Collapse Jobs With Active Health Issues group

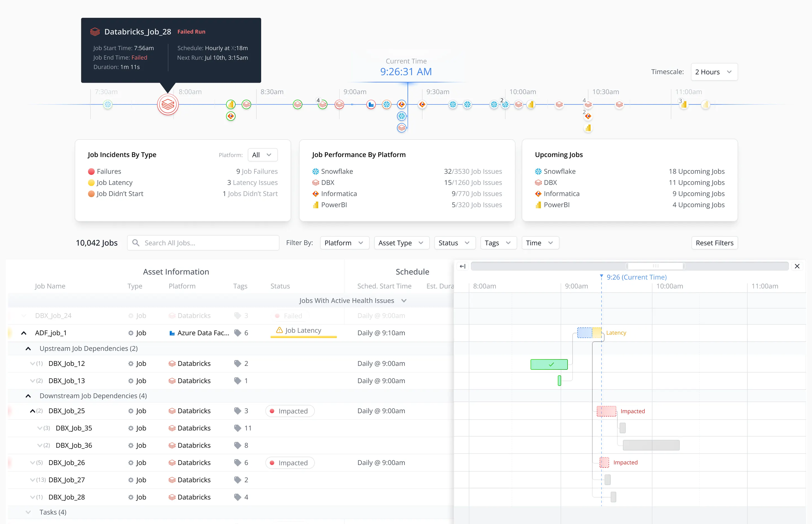404,300
